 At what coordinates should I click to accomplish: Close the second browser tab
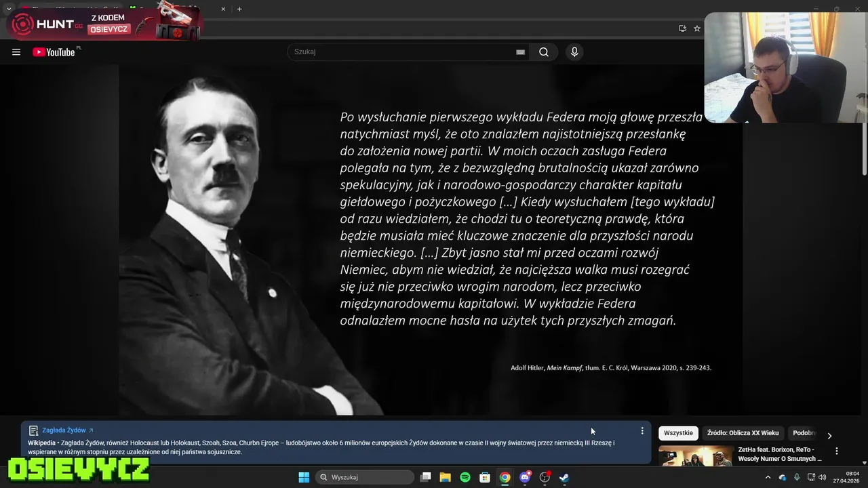tap(224, 9)
